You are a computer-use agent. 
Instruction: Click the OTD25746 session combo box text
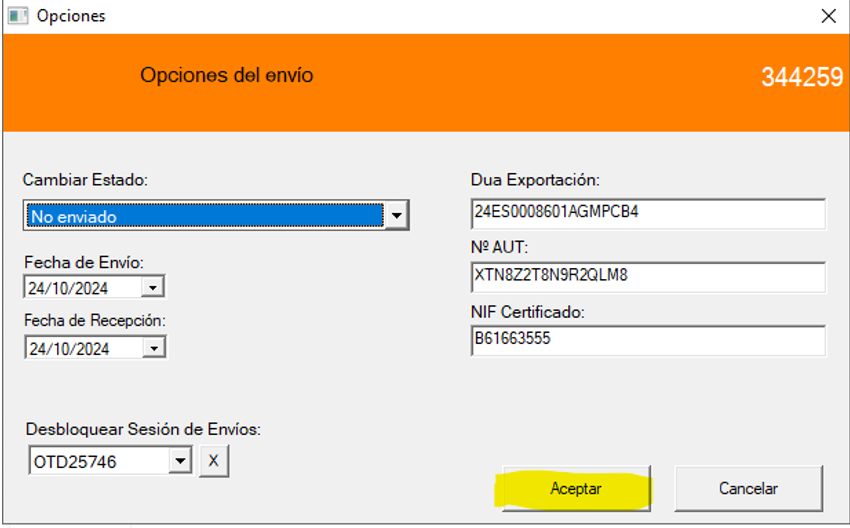point(98,461)
